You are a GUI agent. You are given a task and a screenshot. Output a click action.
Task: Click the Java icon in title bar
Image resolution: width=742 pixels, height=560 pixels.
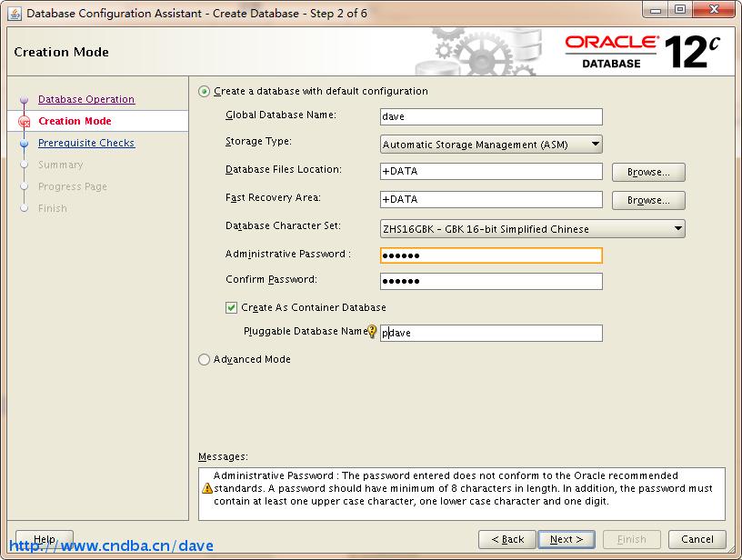[x=15, y=14]
